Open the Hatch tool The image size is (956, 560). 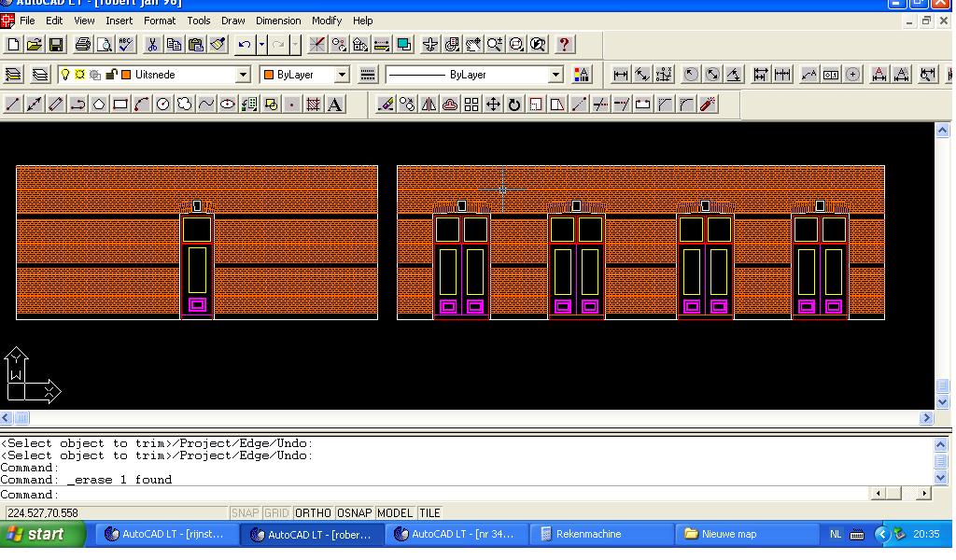tap(314, 105)
